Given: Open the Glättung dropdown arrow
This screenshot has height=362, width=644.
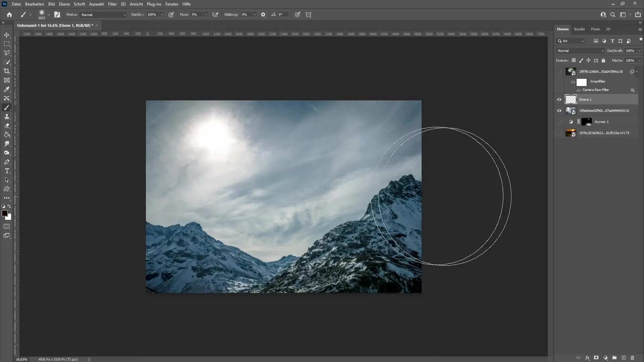Looking at the screenshot, I should point(255,15).
